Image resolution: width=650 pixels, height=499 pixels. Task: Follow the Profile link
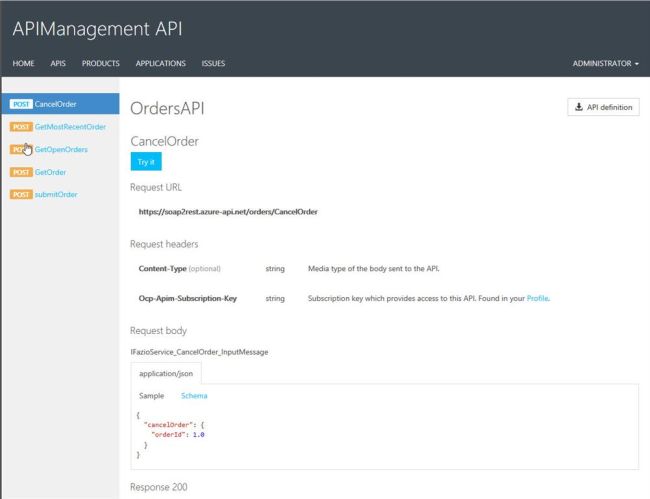(x=538, y=298)
